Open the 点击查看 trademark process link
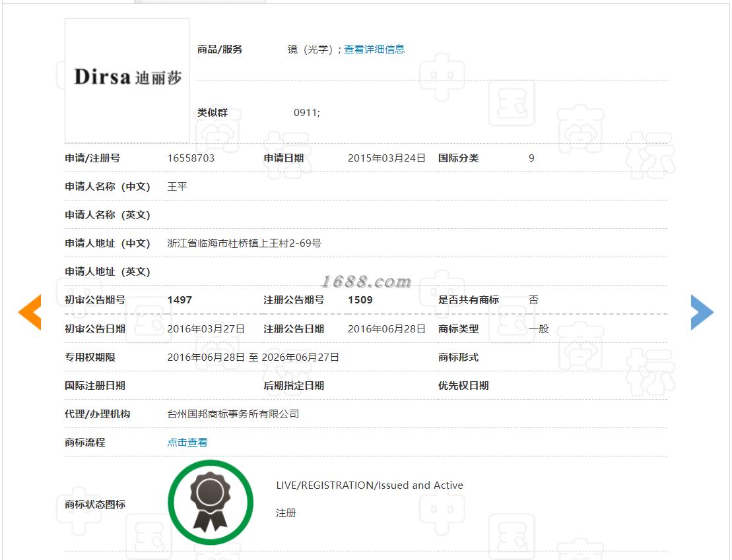 click(x=187, y=443)
